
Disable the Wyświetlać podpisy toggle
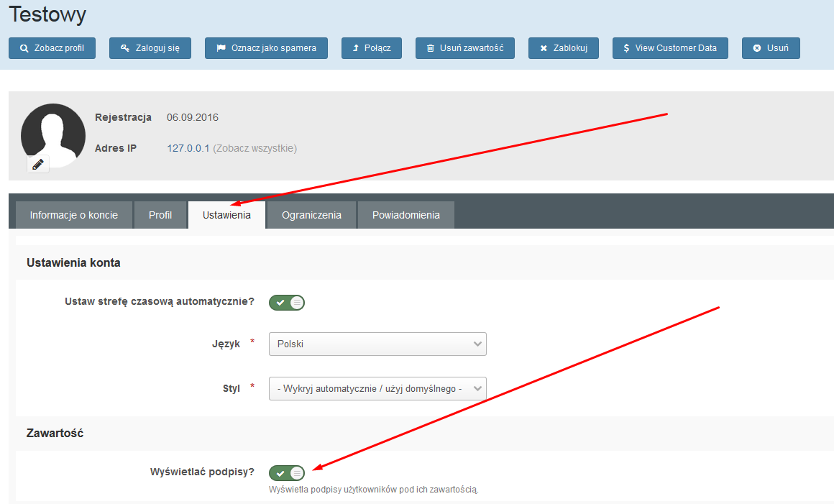[287, 472]
